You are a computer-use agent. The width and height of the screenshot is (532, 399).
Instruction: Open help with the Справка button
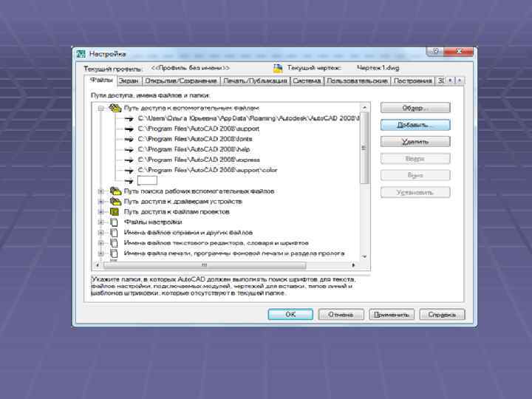(442, 315)
